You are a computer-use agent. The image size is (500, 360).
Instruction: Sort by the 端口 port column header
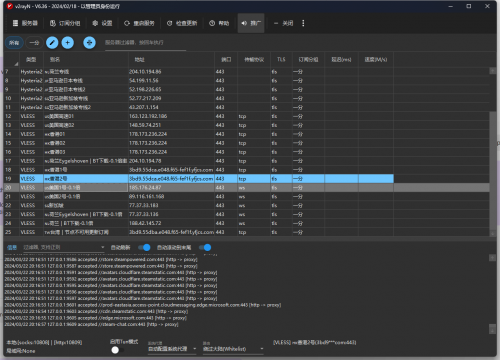coord(226,60)
